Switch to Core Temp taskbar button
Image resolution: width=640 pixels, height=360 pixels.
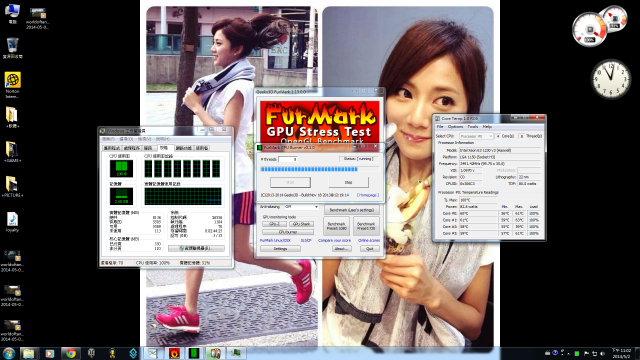click(215, 353)
